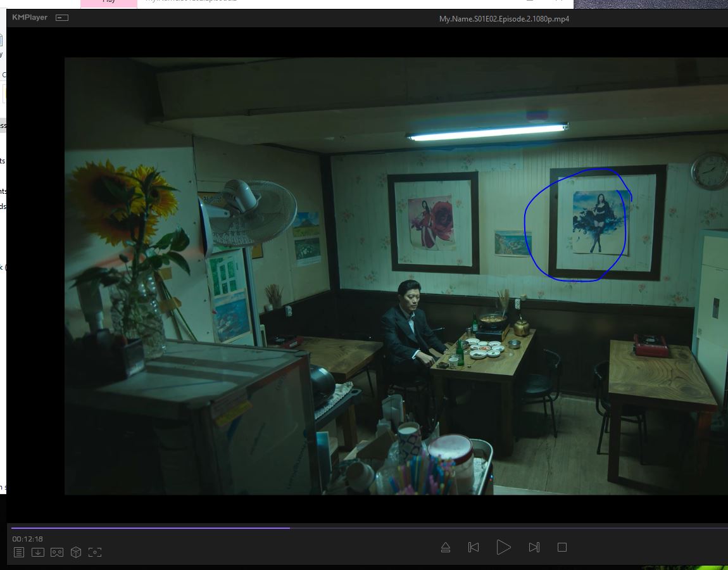728x570 pixels.
Task: Skip to the previous track
Action: pyautogui.click(x=474, y=547)
